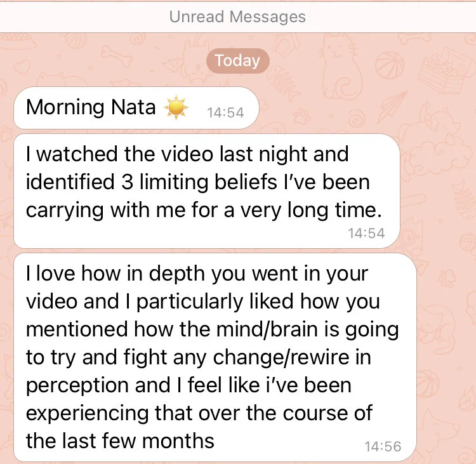Click the fish skeleton doodle beside Today
The width and height of the screenshot is (476, 464).
click(x=284, y=84)
